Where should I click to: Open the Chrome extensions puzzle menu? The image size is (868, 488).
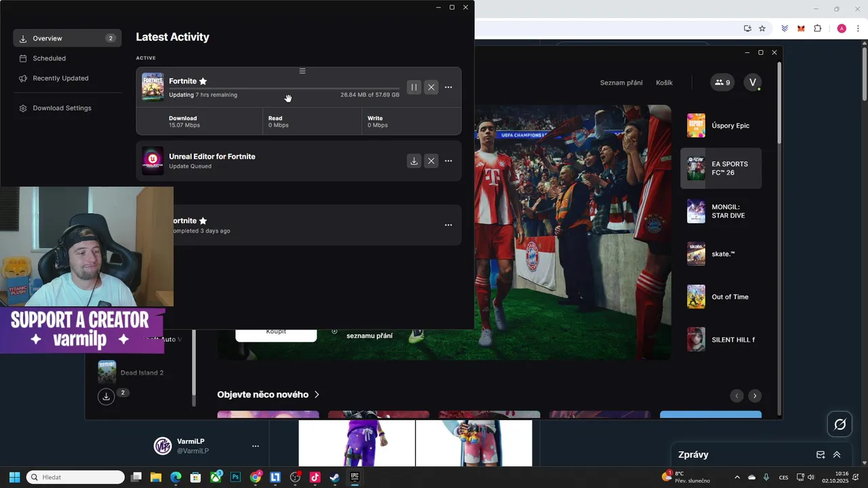[x=817, y=28]
